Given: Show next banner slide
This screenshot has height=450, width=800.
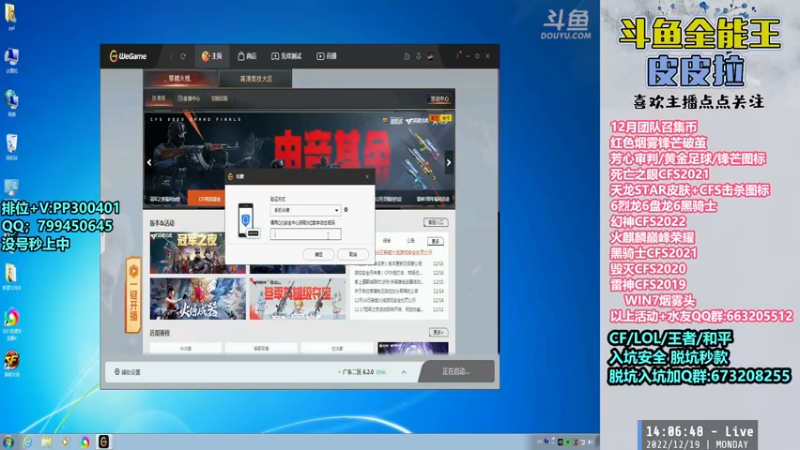Looking at the screenshot, I should coord(448,163).
